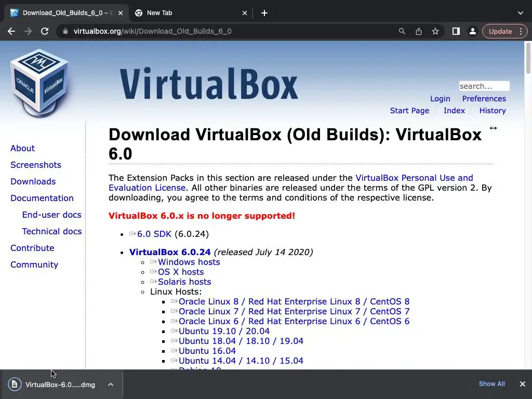Open the three-dot Chrome menu
Viewport: 532px width, 399px height.
coord(521,31)
